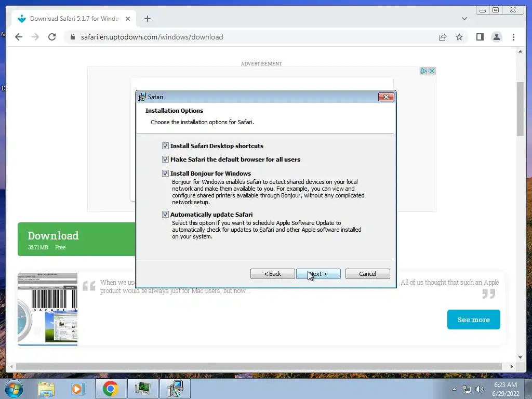This screenshot has width=532, height=399.
Task: Open the monitor app taskbar icon
Action: tap(142, 389)
